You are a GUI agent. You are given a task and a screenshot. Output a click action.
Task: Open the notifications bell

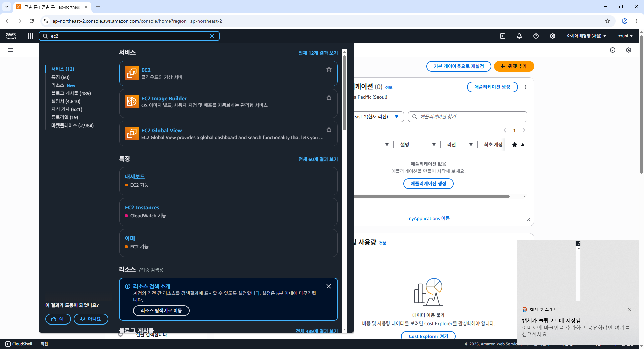tap(519, 36)
